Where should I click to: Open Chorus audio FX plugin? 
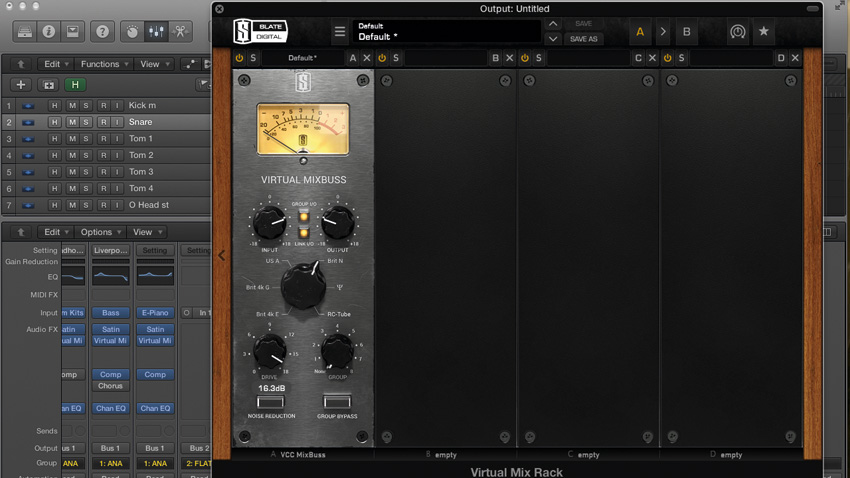pos(111,386)
